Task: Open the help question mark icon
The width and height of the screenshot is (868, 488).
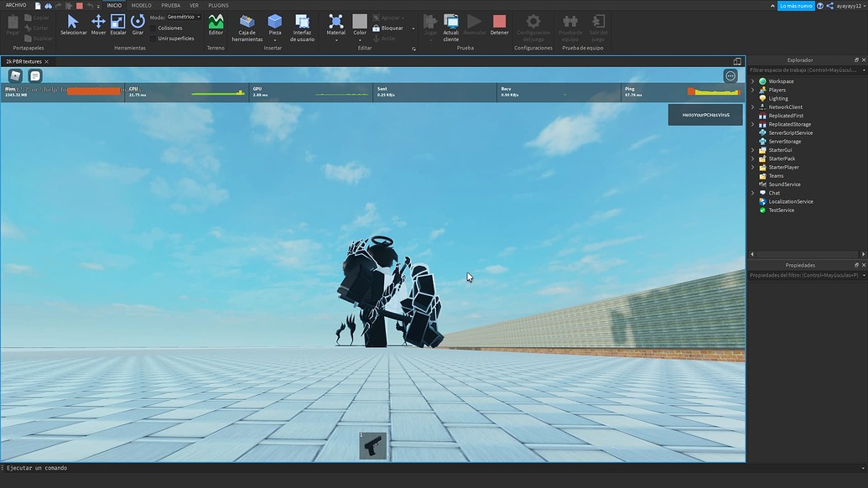Action: [820, 6]
